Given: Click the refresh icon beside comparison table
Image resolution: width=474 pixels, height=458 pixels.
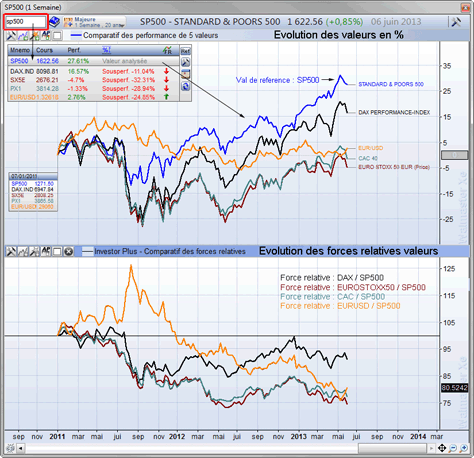Looking at the screenshot, I should 185,86.
